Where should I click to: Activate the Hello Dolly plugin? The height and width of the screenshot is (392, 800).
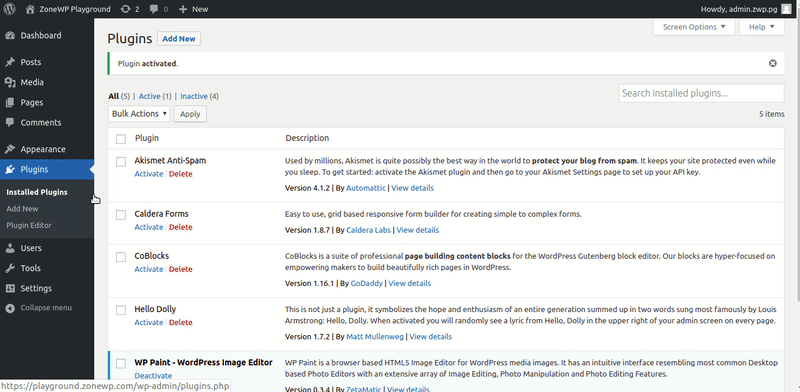148,322
